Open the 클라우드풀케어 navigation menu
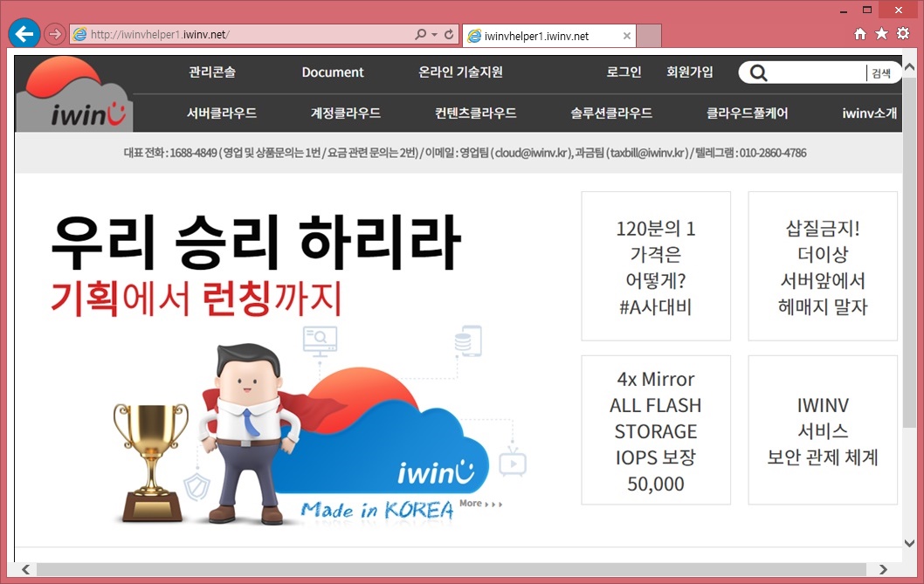924x584 pixels. tap(748, 113)
